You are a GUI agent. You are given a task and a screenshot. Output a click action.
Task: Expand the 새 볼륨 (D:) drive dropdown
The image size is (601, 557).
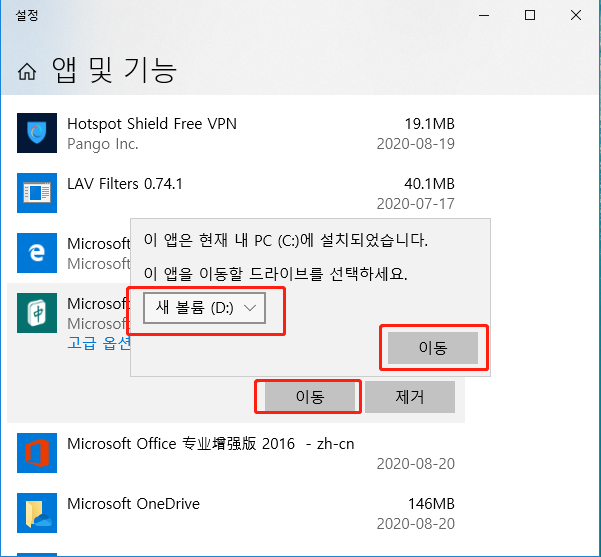[x=205, y=308]
